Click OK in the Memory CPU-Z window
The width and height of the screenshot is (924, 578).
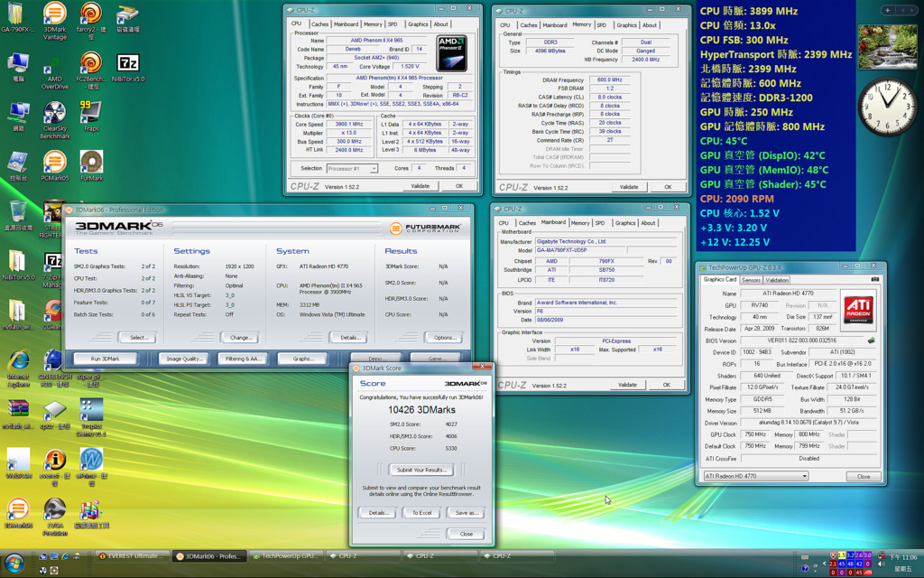click(668, 187)
